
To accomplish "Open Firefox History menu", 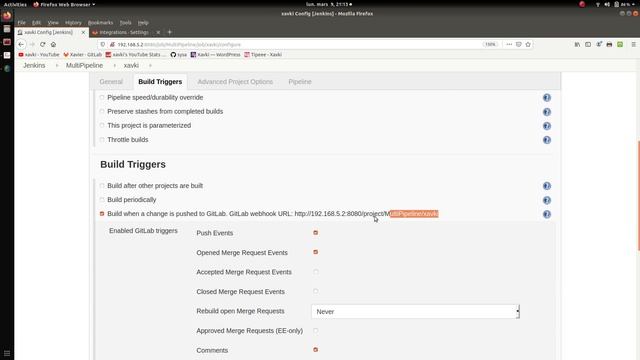I will [x=73, y=22].
